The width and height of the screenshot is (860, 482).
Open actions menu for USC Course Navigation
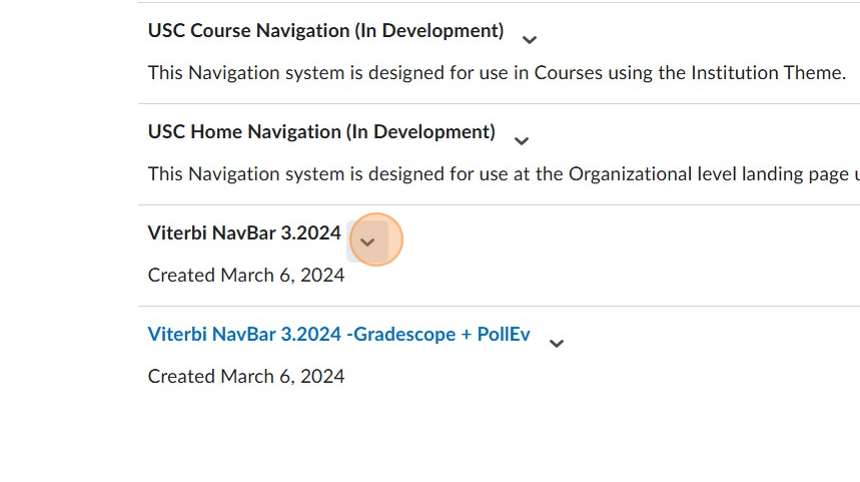(530, 40)
